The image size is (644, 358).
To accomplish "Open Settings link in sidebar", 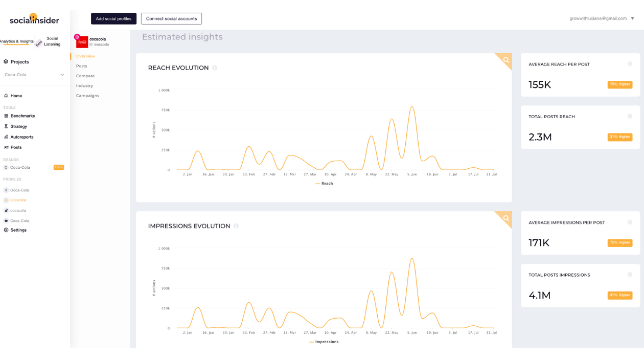I will click(18, 230).
